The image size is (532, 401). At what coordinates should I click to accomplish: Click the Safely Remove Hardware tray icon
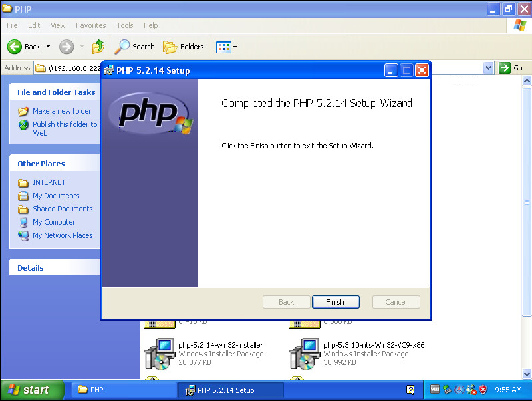(447, 390)
